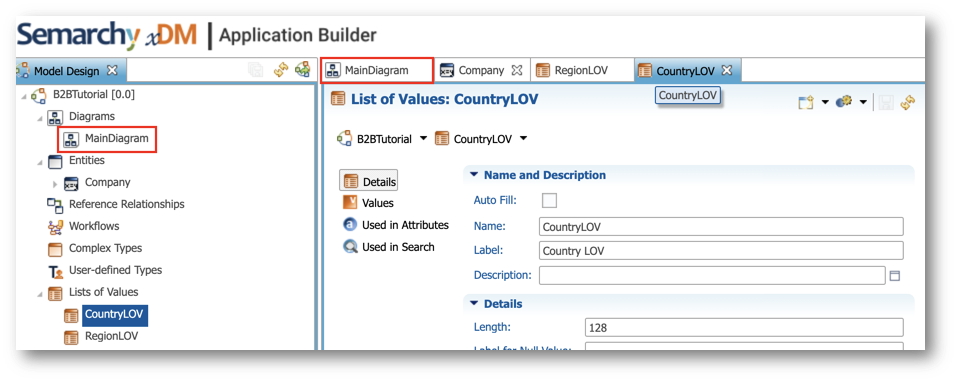This screenshot has width=956, height=381.
Task: Click the Entities folder icon
Action: pyautogui.click(x=55, y=162)
